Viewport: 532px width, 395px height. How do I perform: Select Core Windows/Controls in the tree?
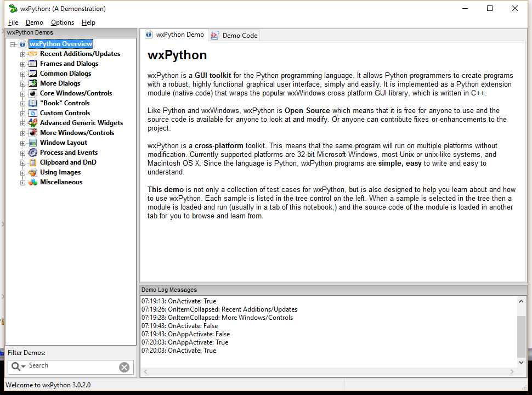76,93
